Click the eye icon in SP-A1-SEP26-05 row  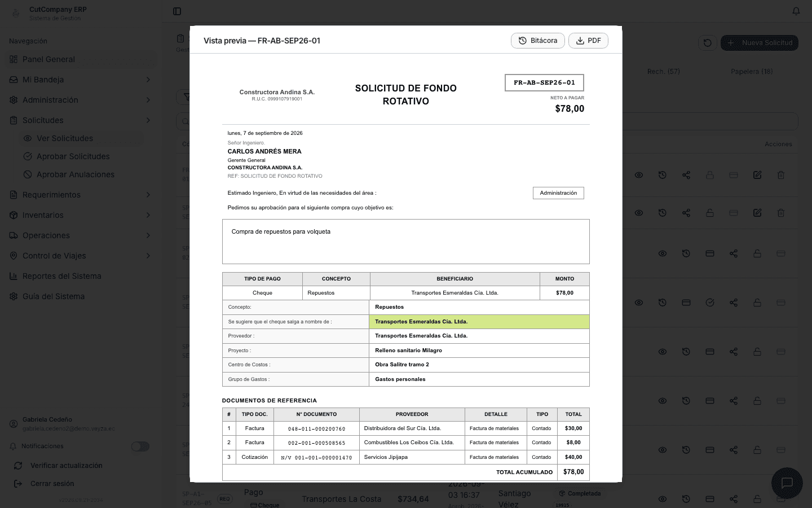663,499
